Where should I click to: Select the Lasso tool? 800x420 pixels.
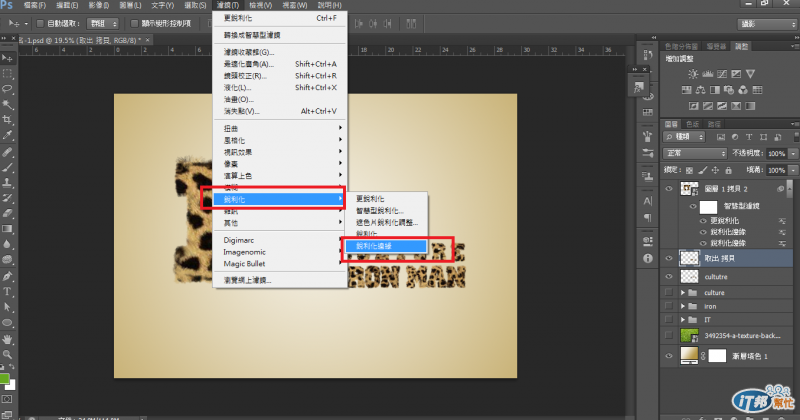[x=7, y=89]
